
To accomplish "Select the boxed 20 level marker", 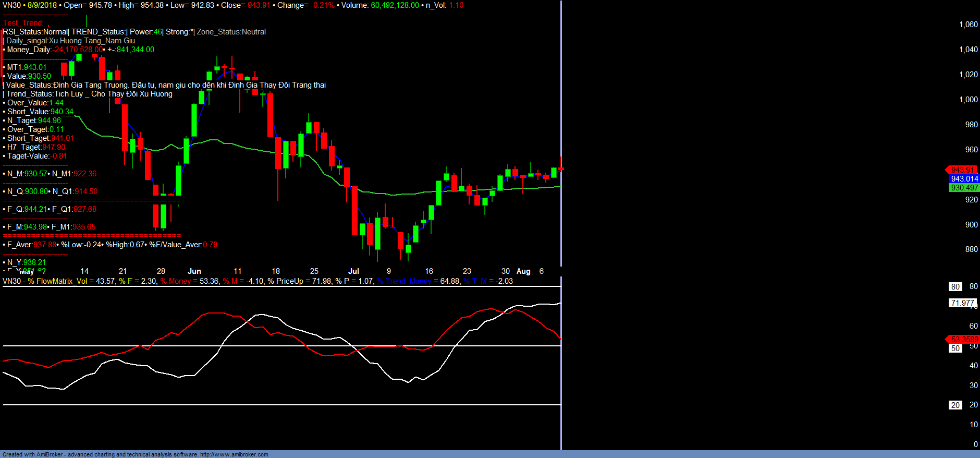I will [x=955, y=405].
